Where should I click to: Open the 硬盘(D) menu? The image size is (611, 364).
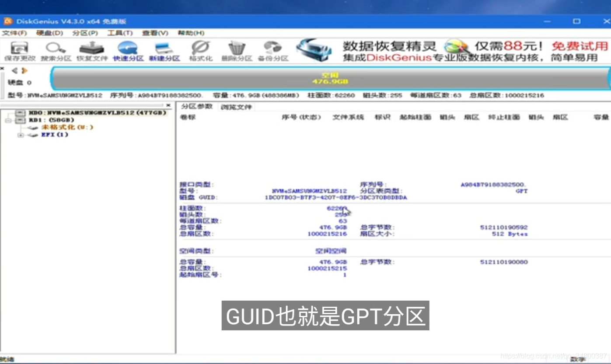pos(49,33)
